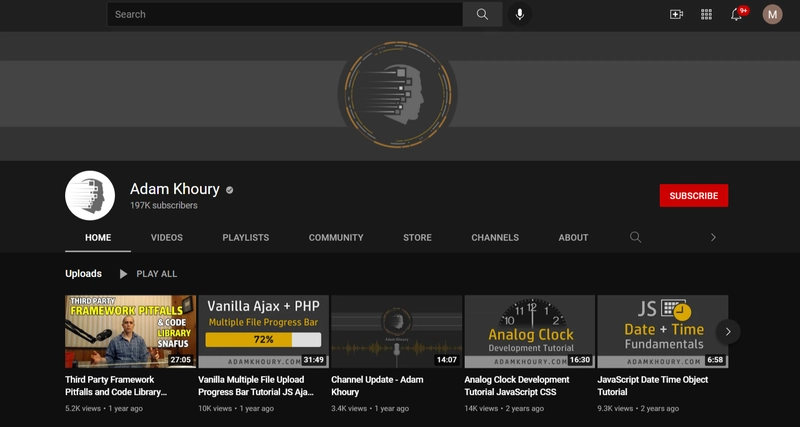
Task: Click the Adam Khoury channel name
Action: coord(174,189)
